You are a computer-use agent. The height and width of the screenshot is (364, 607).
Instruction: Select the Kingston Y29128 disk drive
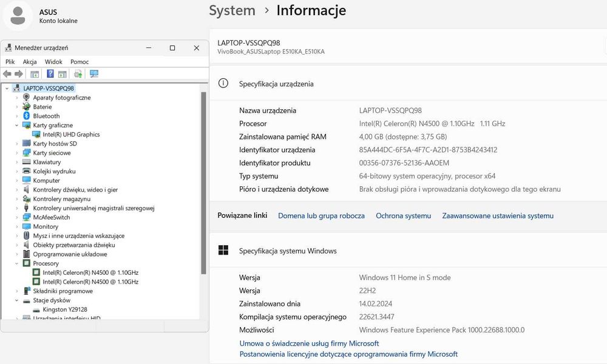click(x=65, y=309)
